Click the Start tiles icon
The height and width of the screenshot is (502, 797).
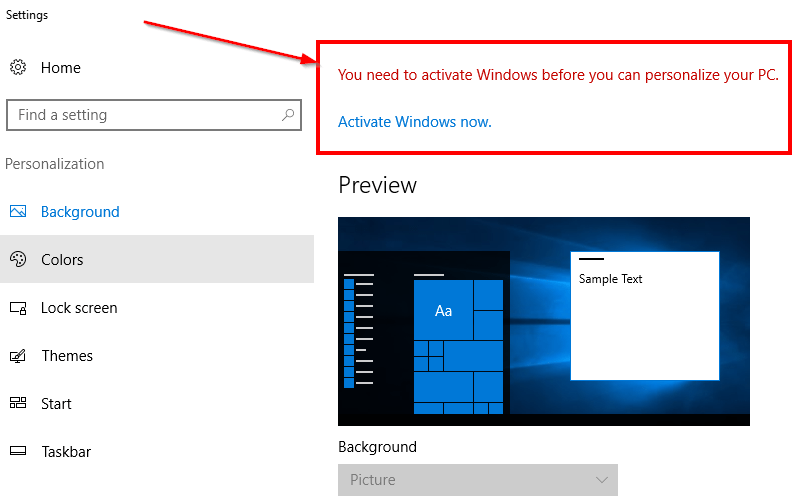18,403
